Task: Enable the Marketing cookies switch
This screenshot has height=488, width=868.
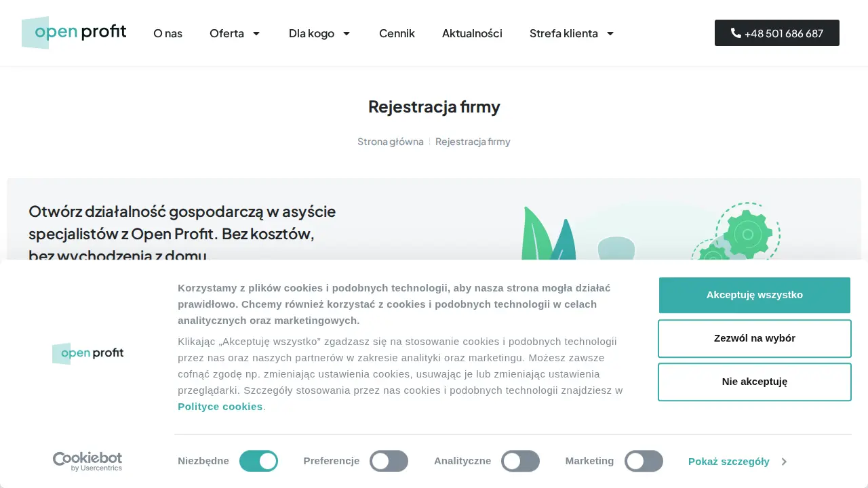Action: pos(644,461)
